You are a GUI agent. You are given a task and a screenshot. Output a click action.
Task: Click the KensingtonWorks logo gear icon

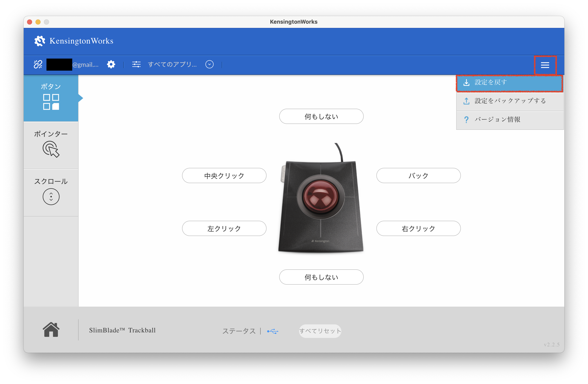39,41
